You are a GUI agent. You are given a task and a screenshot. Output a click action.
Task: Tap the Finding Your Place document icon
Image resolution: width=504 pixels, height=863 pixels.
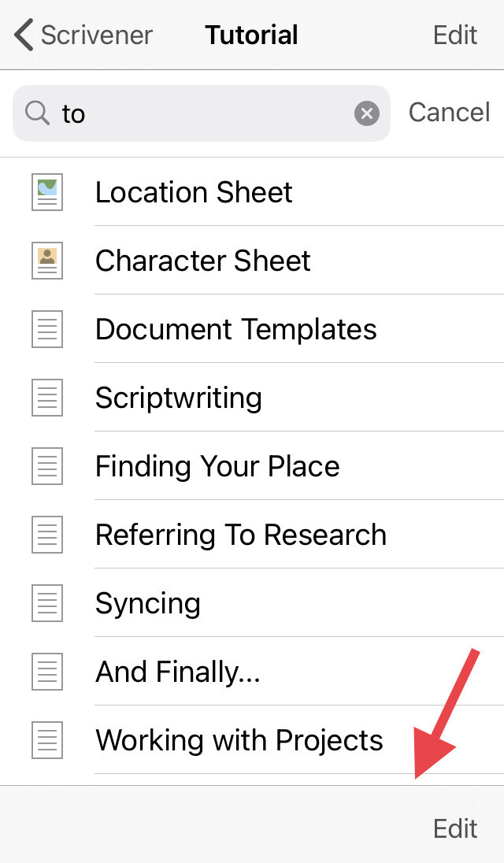tap(47, 466)
